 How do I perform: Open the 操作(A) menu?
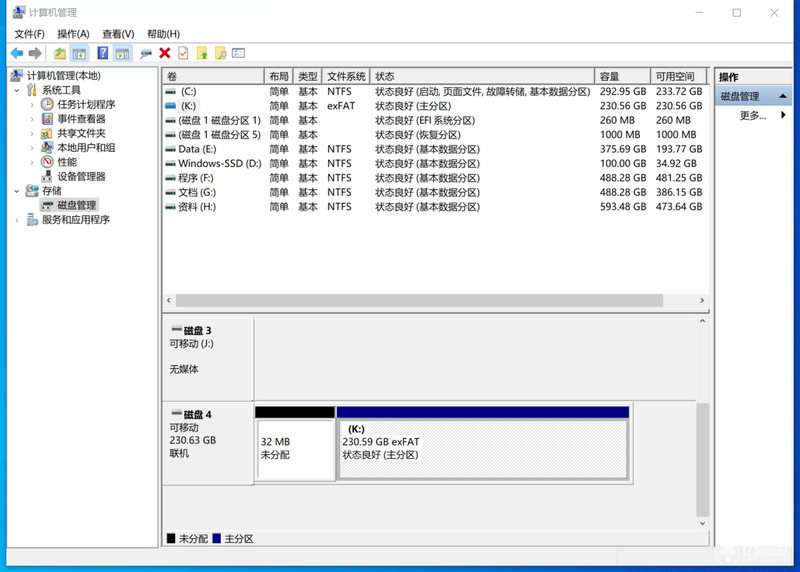pyautogui.click(x=73, y=34)
